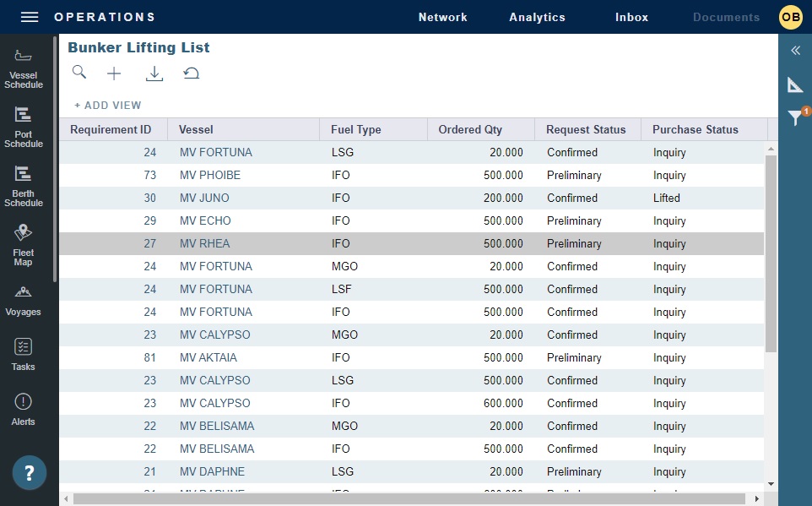Open Vessel Schedule in sidebar
812x506 pixels.
tap(24, 68)
